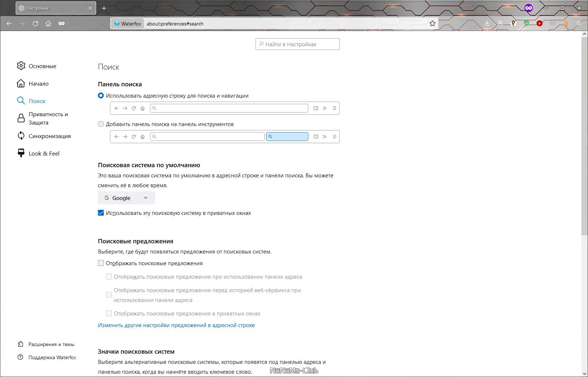
Task: Click the 'Панель поиска' heading
Action: [120, 84]
